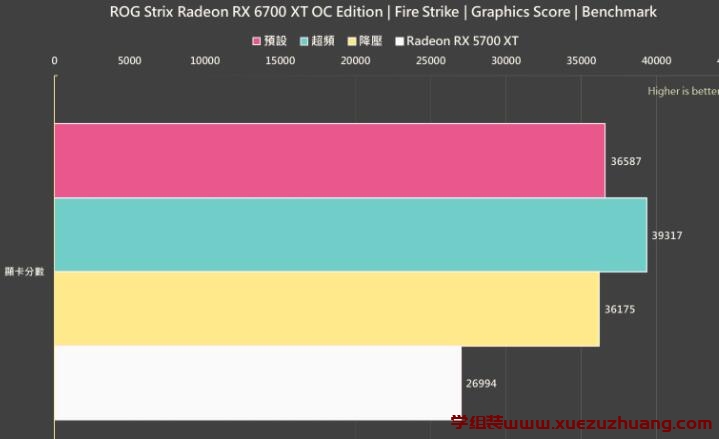
Task: Click axis tick label 0
Action: click(x=55, y=61)
